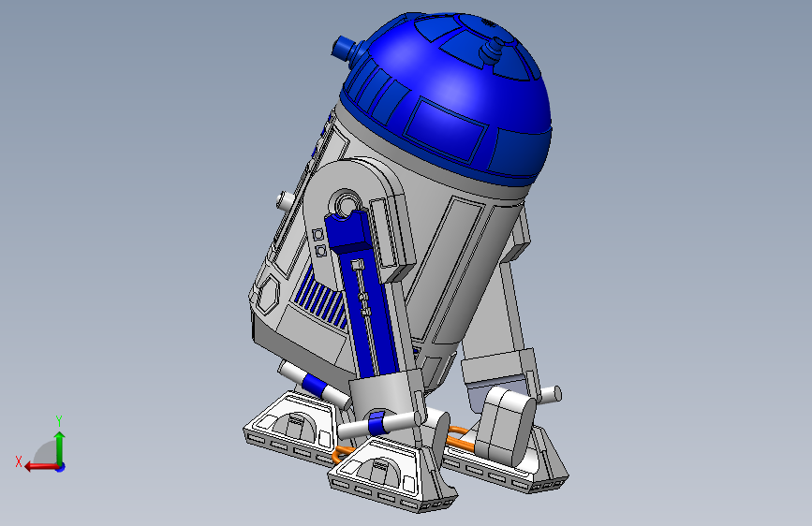Click the blue Z axis dot on the triad
The width and height of the screenshot is (812, 526).
pyautogui.click(x=61, y=467)
